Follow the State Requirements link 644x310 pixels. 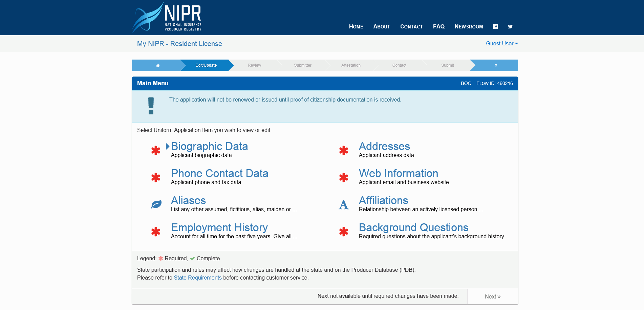198,278
